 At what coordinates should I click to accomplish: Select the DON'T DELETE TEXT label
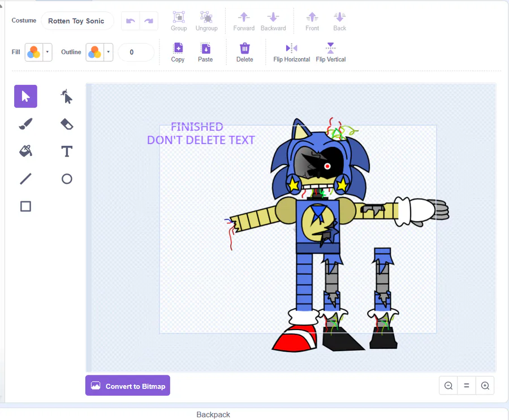tap(201, 140)
